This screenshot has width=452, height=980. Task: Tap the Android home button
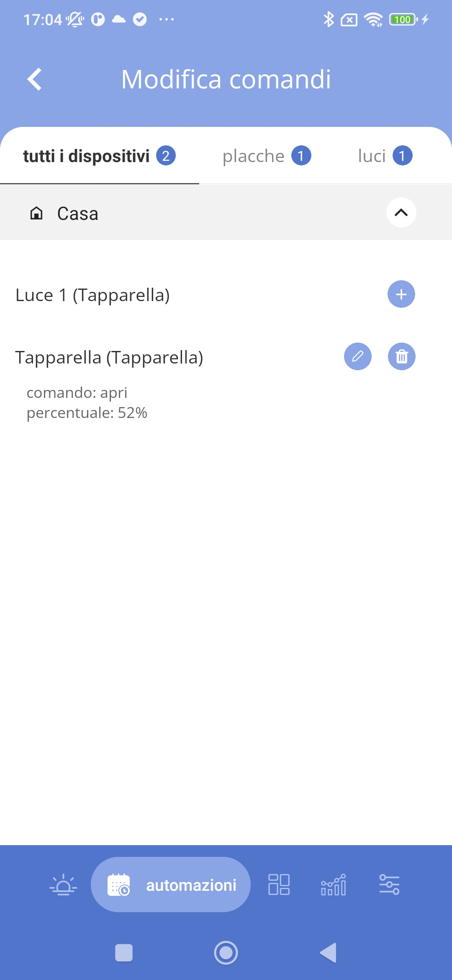[x=226, y=953]
